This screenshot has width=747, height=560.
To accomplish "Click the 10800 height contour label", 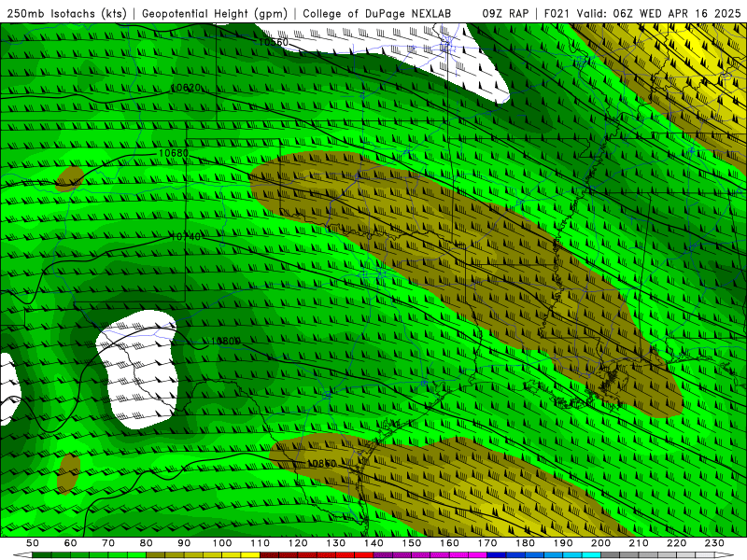I will (226, 341).
